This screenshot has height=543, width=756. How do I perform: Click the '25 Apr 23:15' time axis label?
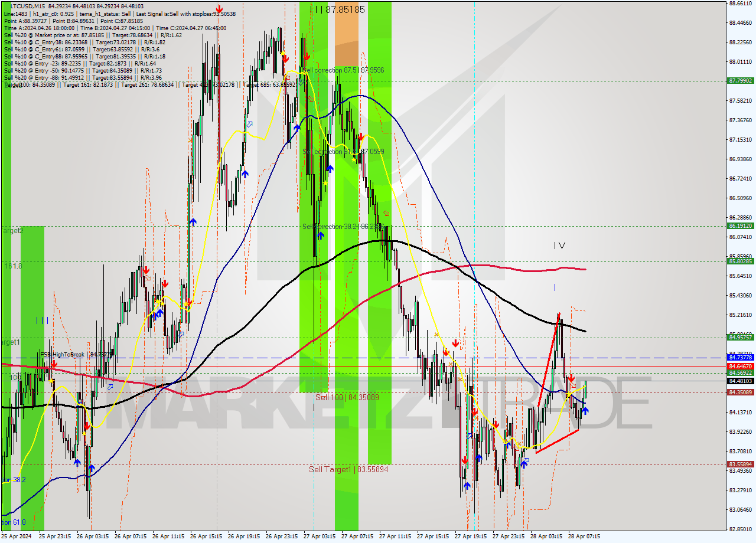(55, 537)
